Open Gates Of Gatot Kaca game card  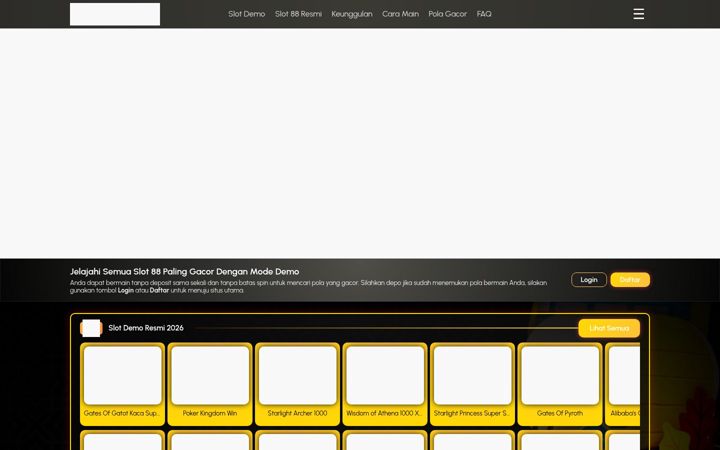122,384
